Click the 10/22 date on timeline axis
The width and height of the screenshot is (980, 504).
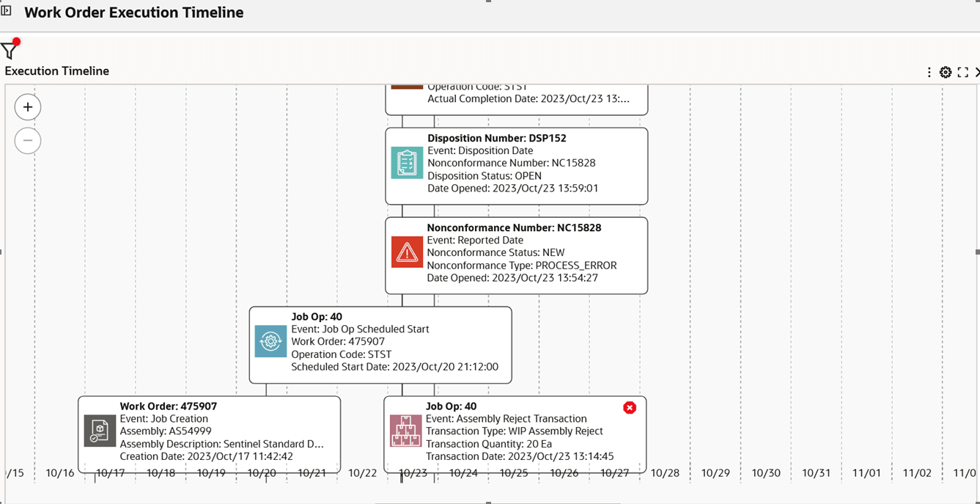(x=362, y=473)
